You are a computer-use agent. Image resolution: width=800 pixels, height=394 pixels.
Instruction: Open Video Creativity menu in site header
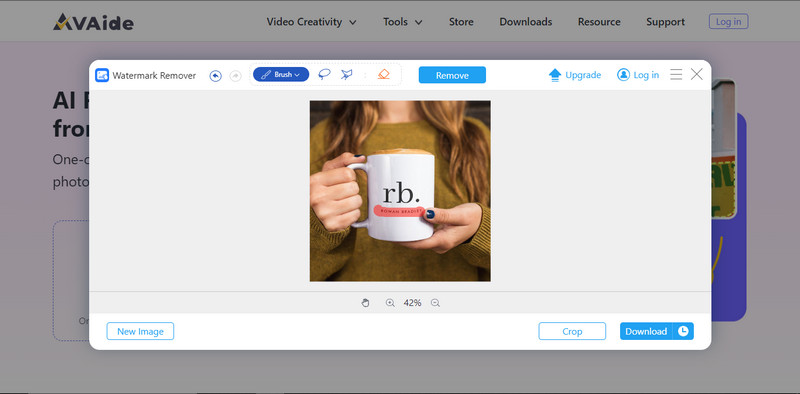[311, 22]
